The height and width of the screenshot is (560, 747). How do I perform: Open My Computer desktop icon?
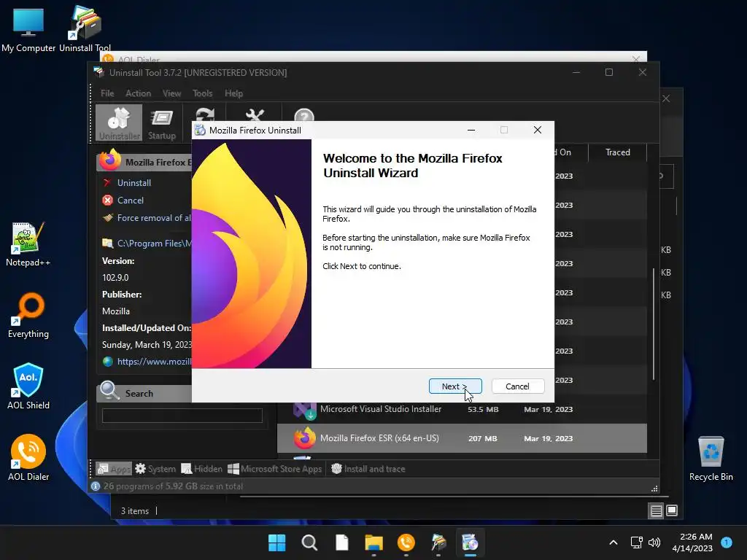click(x=28, y=29)
